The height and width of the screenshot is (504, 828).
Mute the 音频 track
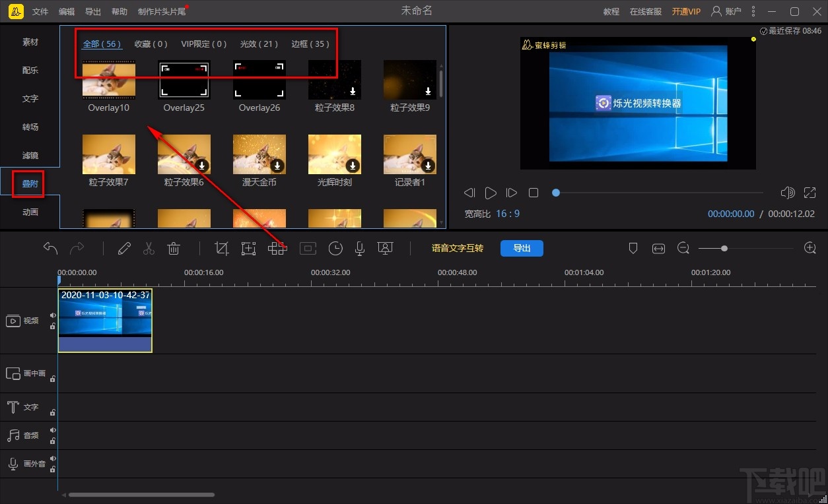pos(53,430)
